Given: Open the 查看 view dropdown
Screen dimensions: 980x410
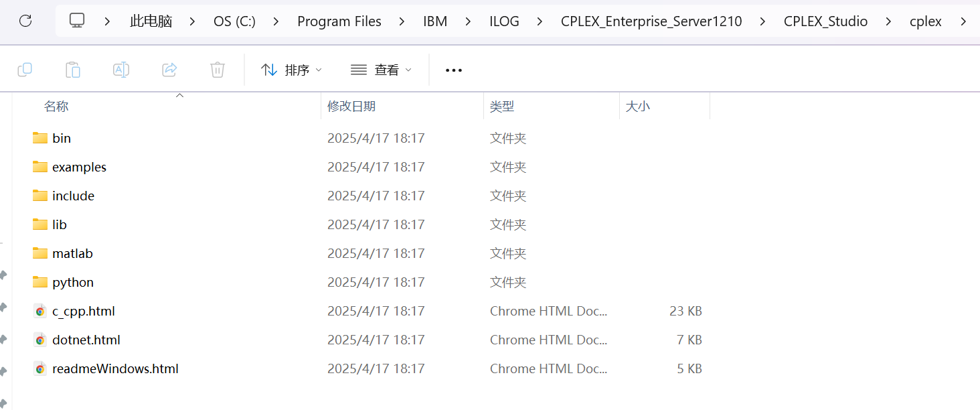Looking at the screenshot, I should tap(380, 69).
